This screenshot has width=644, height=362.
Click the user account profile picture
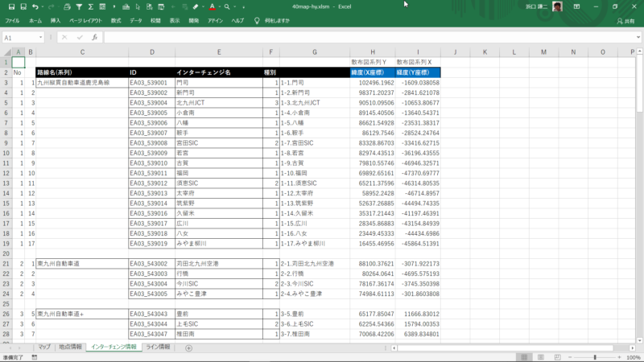[557, 6]
